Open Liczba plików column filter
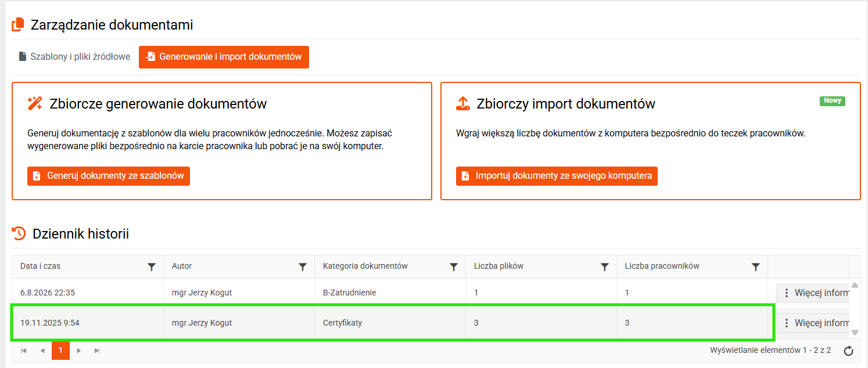The image size is (868, 368). (x=605, y=267)
